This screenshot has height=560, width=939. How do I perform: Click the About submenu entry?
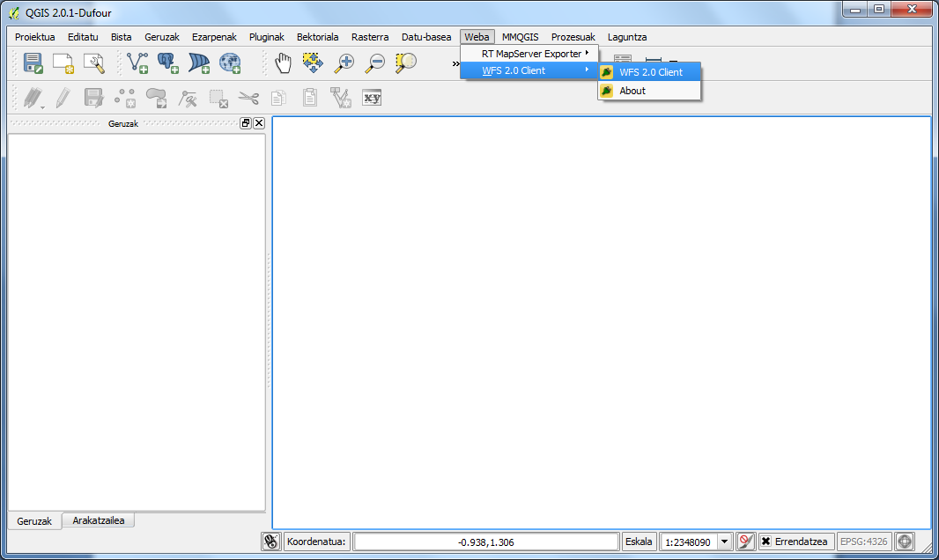click(632, 91)
